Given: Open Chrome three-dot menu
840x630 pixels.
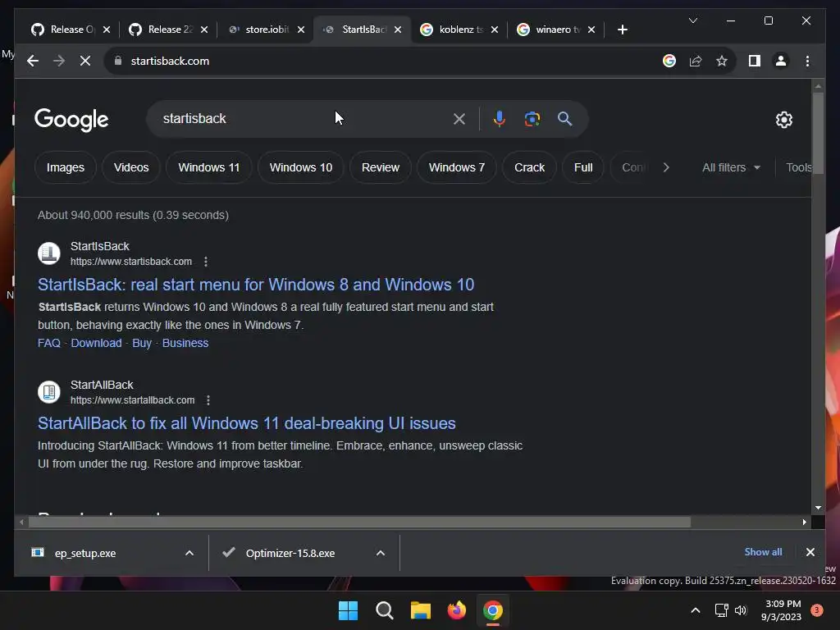Looking at the screenshot, I should pyautogui.click(x=807, y=61).
